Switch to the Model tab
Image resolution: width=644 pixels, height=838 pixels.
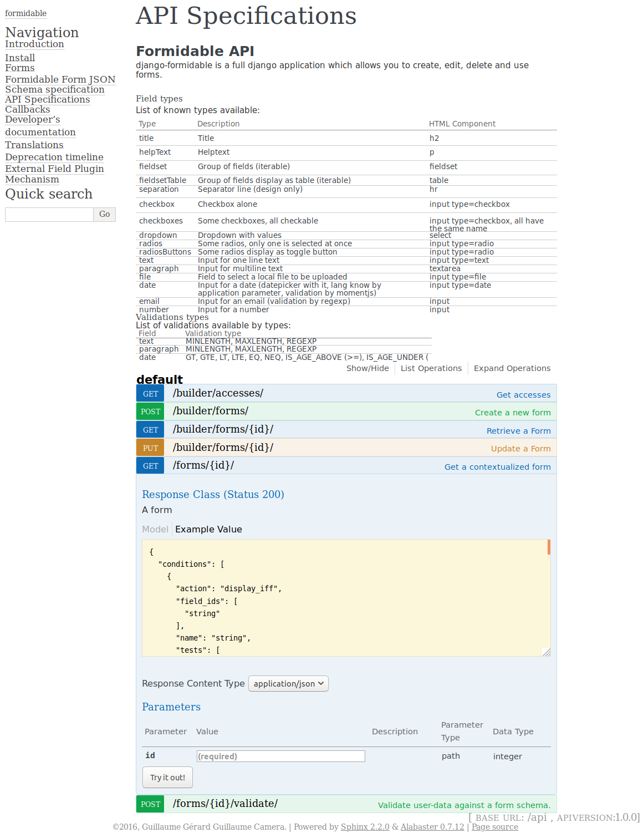155,529
